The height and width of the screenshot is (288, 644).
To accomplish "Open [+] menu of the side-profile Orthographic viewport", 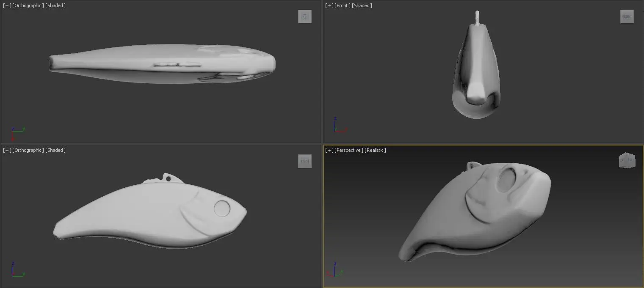I will (x=7, y=150).
